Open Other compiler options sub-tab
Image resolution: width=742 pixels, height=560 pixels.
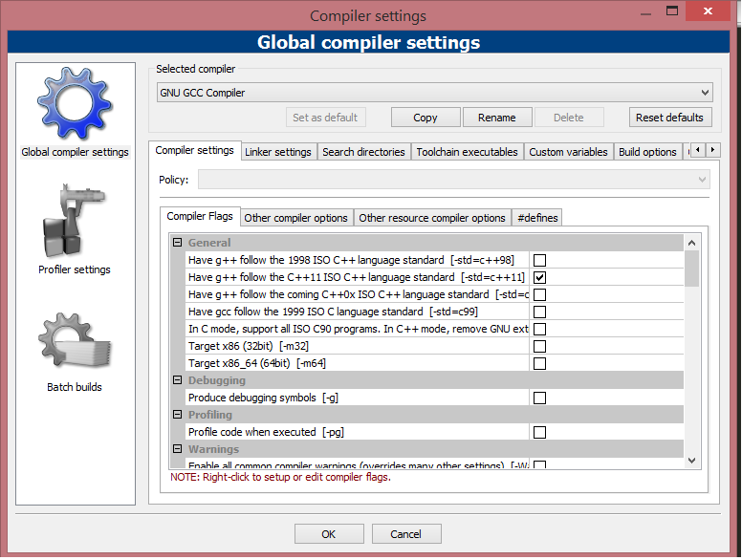pyautogui.click(x=296, y=218)
